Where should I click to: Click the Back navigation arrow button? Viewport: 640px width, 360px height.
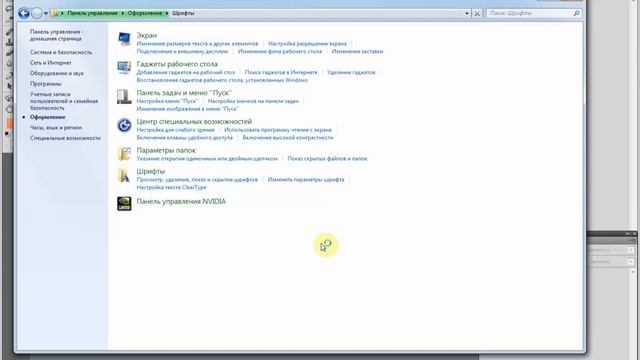click(x=24, y=13)
